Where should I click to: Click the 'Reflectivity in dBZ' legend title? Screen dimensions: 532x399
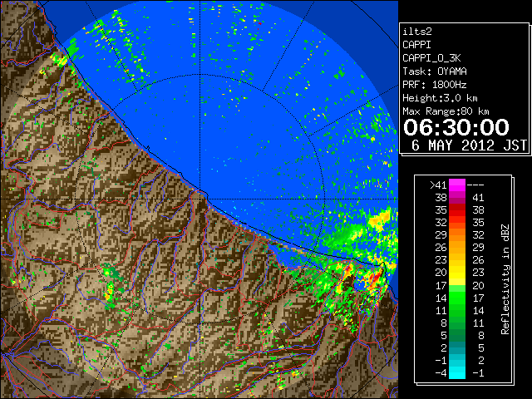coord(505,279)
